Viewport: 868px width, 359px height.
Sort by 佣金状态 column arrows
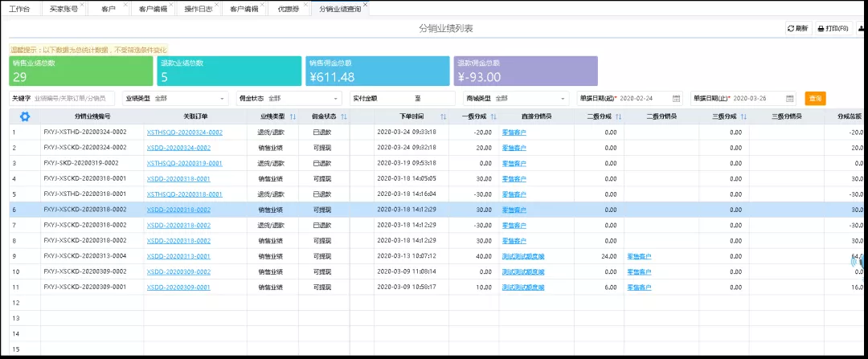[x=344, y=116]
